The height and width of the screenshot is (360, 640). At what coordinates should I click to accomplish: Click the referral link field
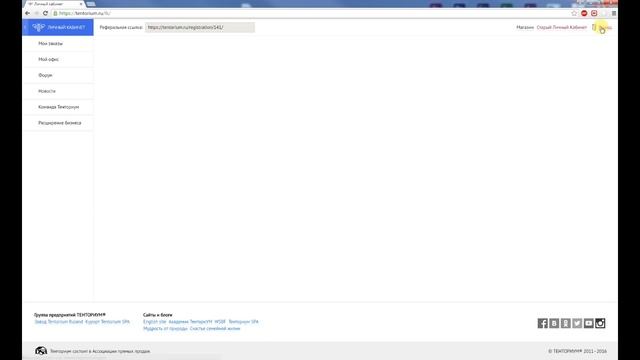[200, 27]
